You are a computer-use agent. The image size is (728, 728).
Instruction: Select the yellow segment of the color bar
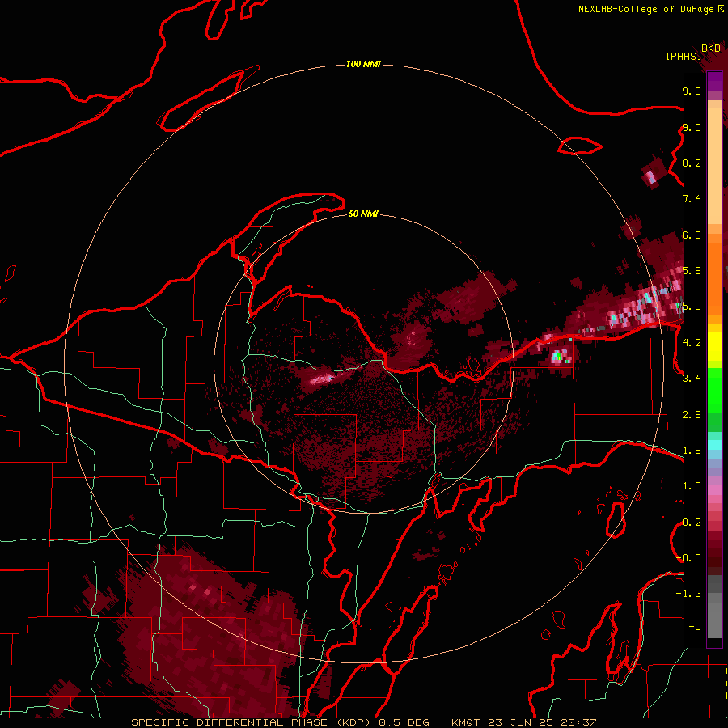[714, 346]
